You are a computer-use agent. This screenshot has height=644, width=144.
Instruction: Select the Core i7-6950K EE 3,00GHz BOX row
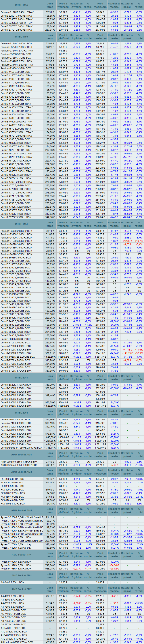click(x=72, y=357)
